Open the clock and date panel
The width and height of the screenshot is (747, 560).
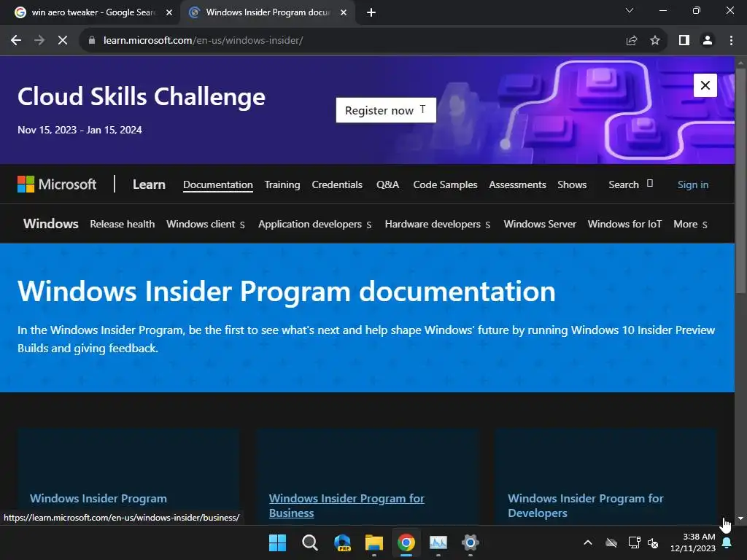click(x=693, y=542)
